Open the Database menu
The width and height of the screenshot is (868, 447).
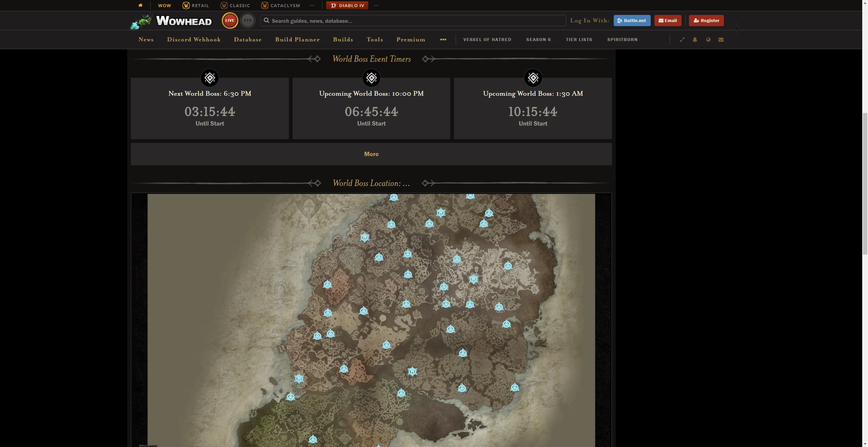click(x=248, y=40)
